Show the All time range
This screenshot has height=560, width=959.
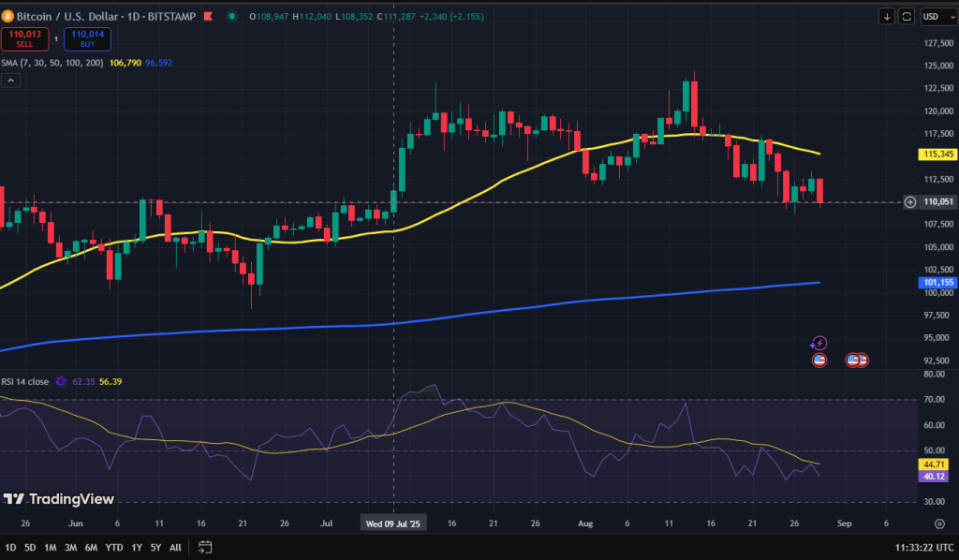[x=175, y=548]
